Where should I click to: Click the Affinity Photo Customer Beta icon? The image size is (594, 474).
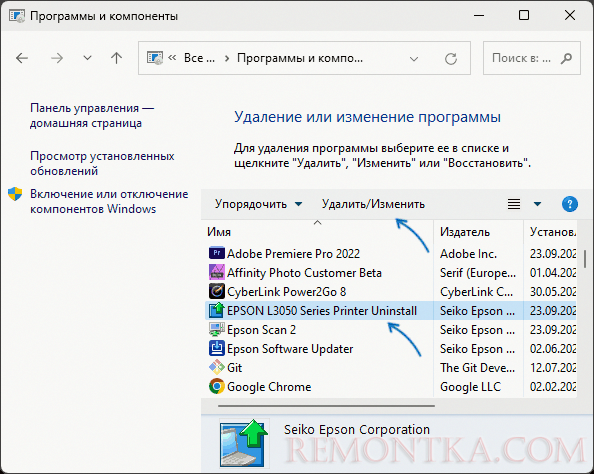[217, 272]
